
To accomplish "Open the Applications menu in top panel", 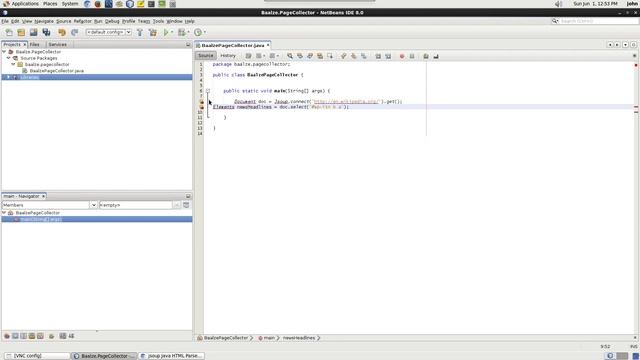I will point(21,4).
